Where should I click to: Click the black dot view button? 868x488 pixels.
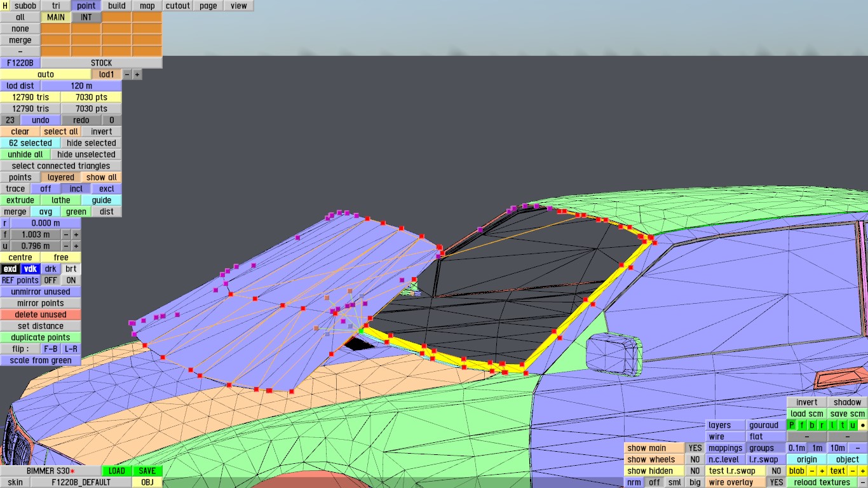(x=862, y=425)
